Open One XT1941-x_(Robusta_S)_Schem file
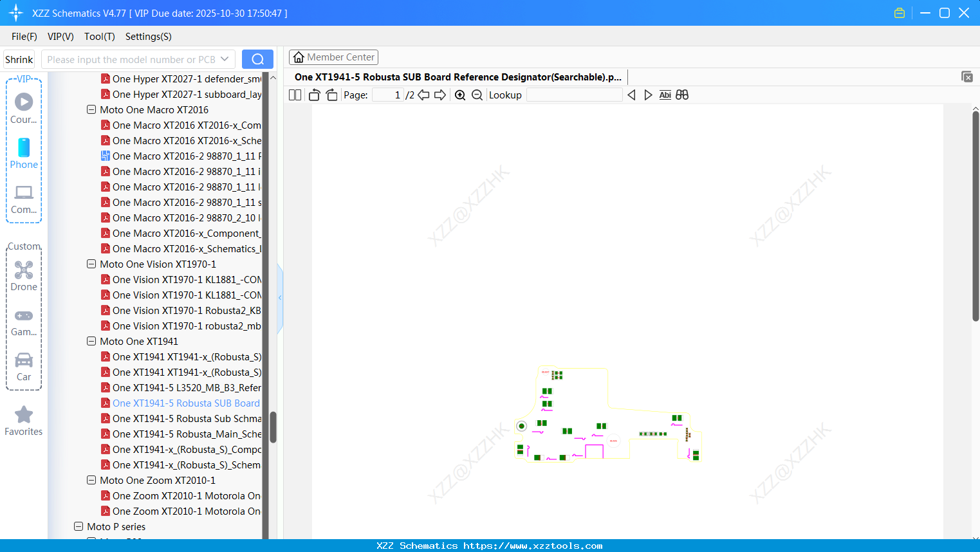Viewport: 980px width, 552px height. (x=181, y=465)
